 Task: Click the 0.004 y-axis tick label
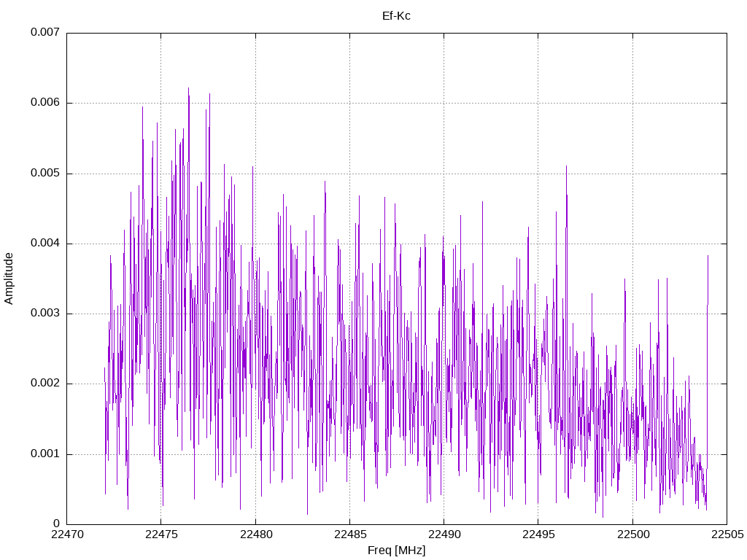45,243
